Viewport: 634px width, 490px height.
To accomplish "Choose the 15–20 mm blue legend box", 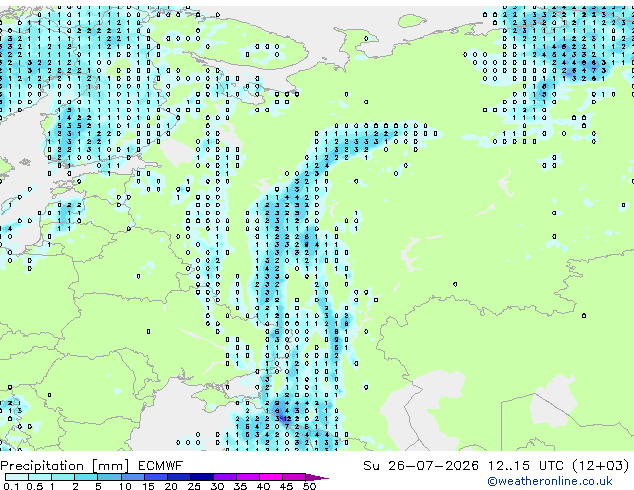I will tap(156, 477).
